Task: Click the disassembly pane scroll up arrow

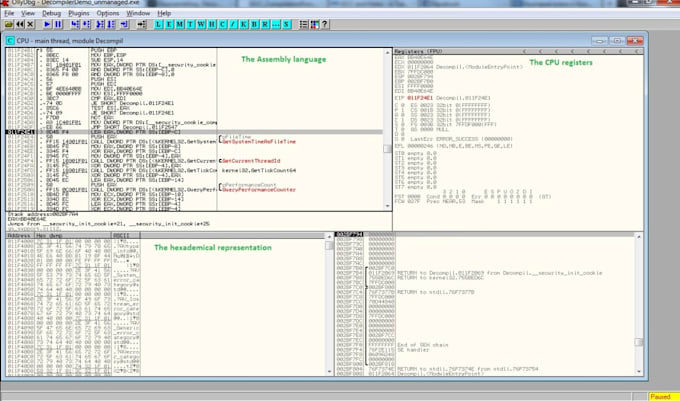Action: (x=387, y=52)
